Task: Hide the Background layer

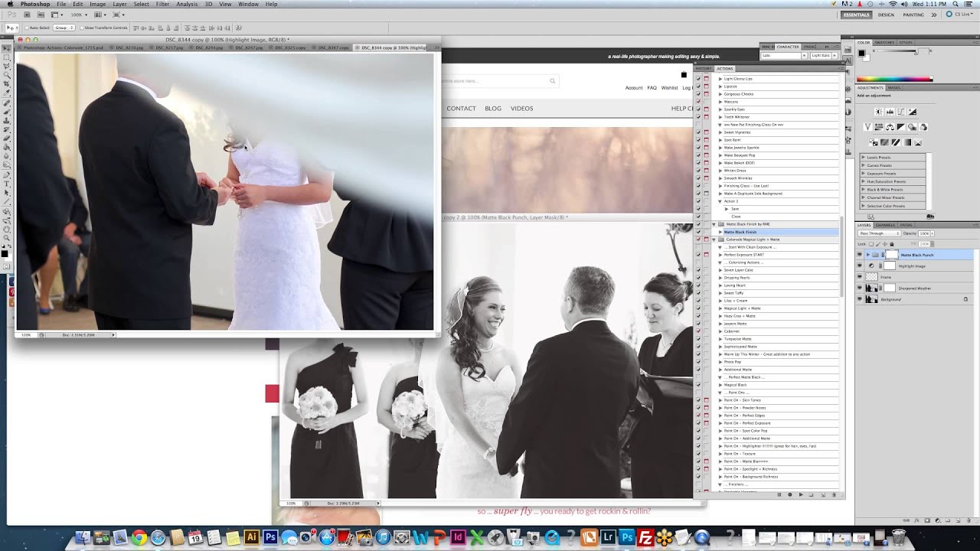Action: coord(859,299)
